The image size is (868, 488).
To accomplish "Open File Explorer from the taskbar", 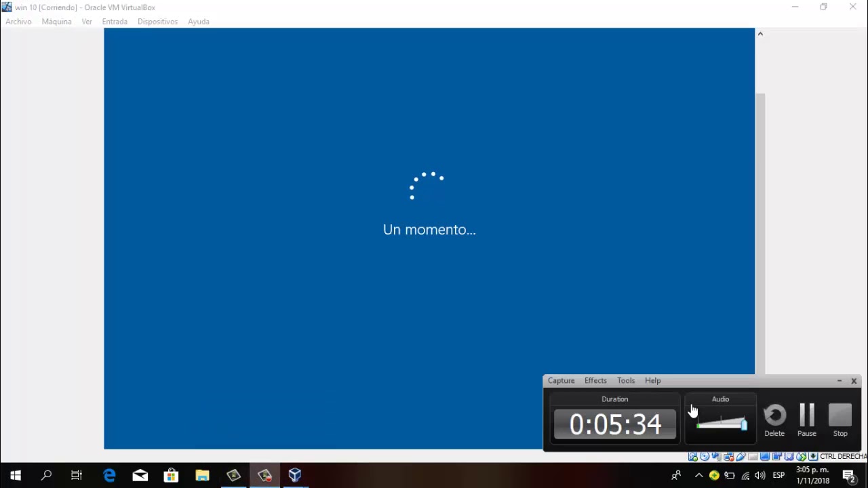I will click(x=202, y=475).
